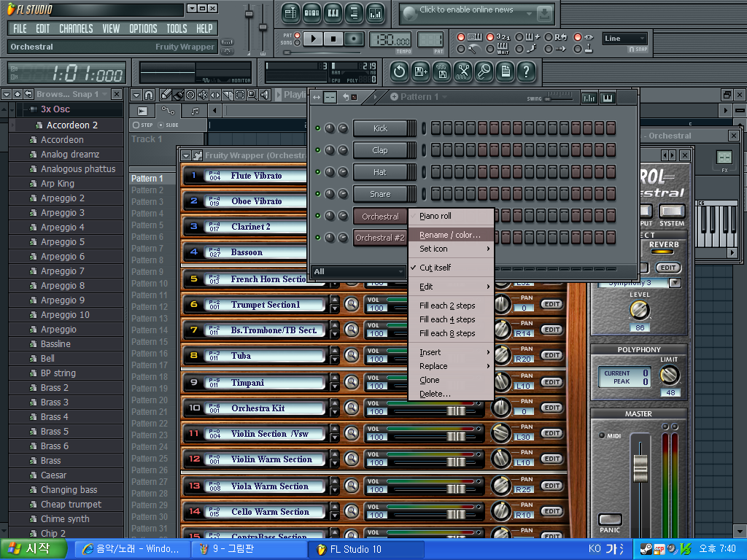Select the Kick channel button
This screenshot has height=560, width=747.
pos(380,128)
